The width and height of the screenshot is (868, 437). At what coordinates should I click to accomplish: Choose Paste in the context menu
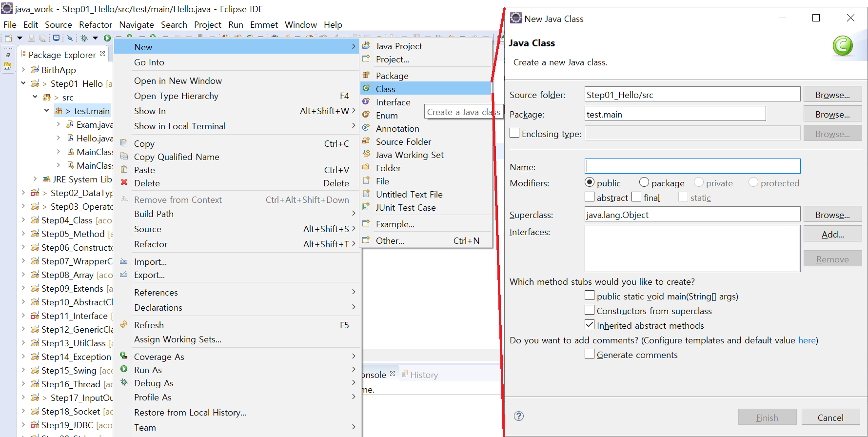point(237,170)
